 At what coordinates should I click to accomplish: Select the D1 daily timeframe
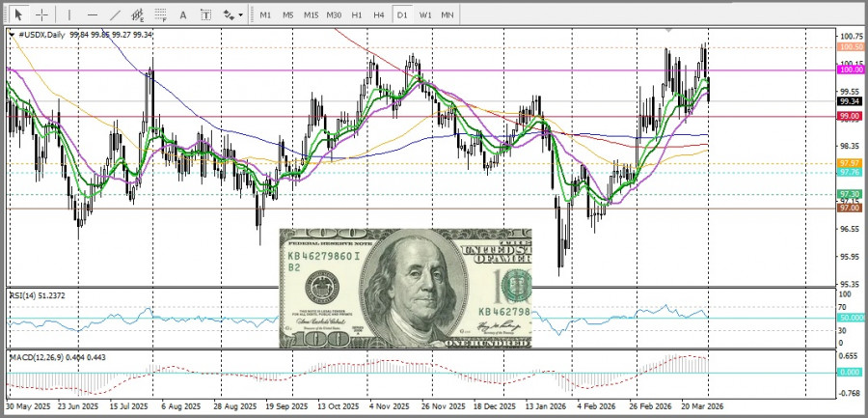(402, 15)
